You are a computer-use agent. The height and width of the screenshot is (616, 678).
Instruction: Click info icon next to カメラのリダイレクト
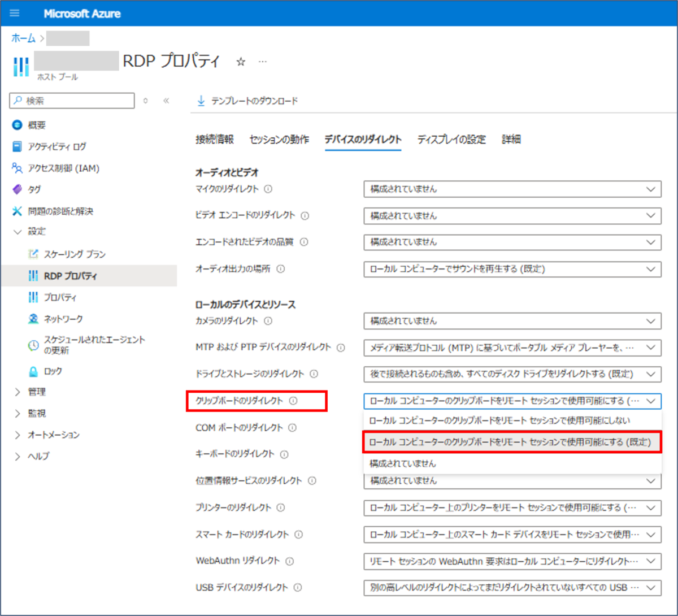coord(268,321)
